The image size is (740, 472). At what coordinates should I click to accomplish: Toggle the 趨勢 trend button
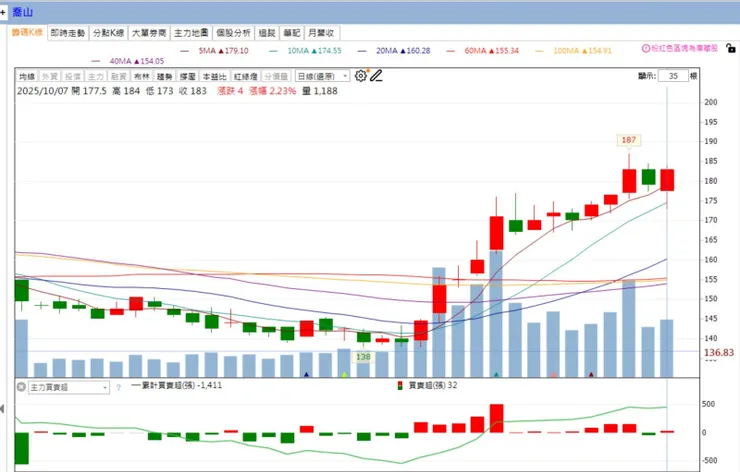pos(164,76)
